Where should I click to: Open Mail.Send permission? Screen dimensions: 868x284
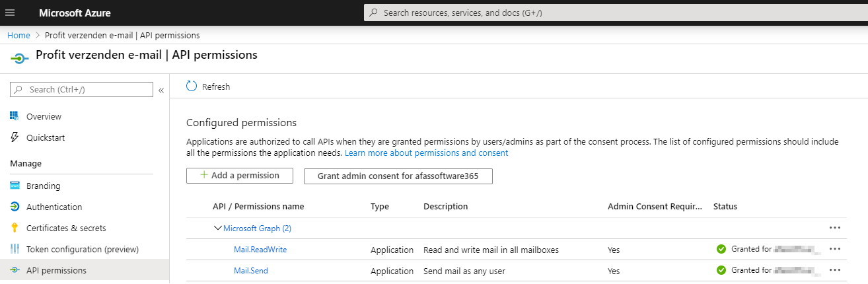point(251,271)
